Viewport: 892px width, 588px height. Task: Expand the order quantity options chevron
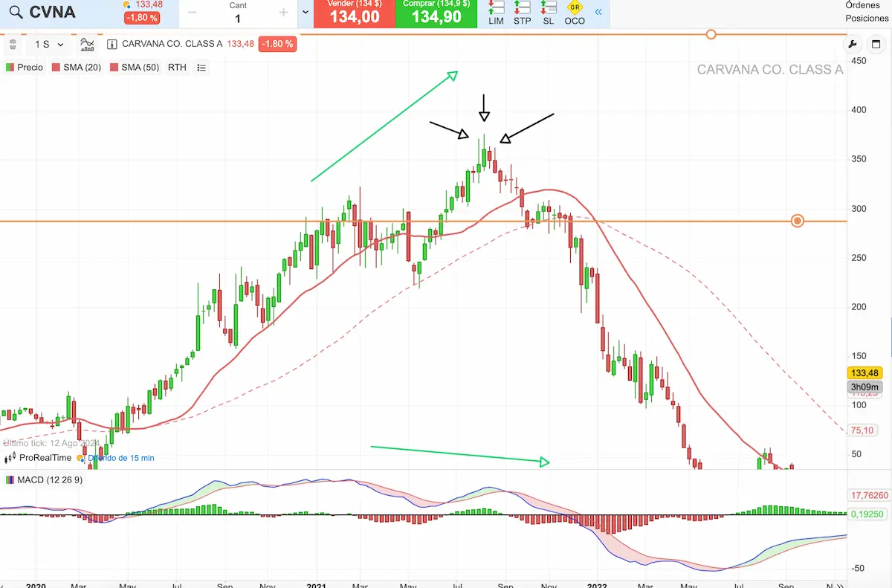click(x=306, y=13)
